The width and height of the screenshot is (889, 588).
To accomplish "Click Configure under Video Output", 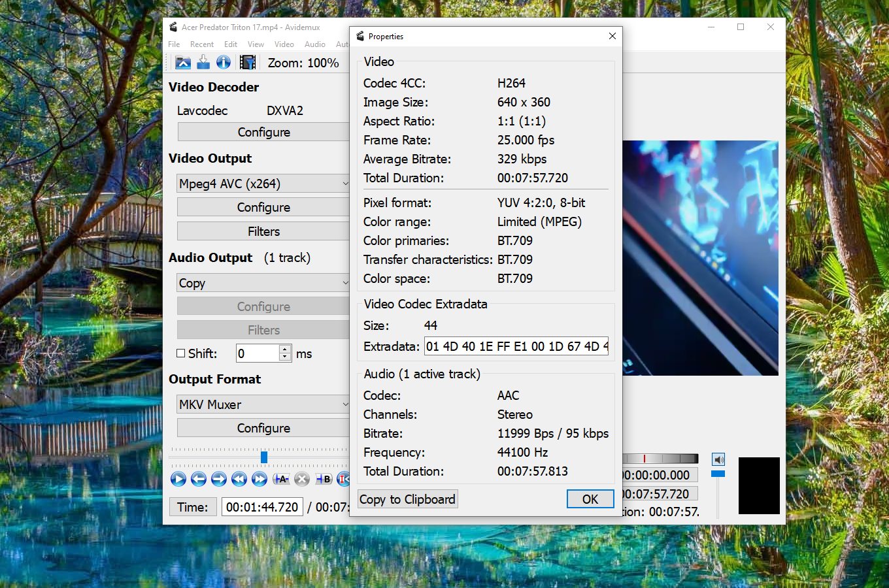I will click(263, 207).
